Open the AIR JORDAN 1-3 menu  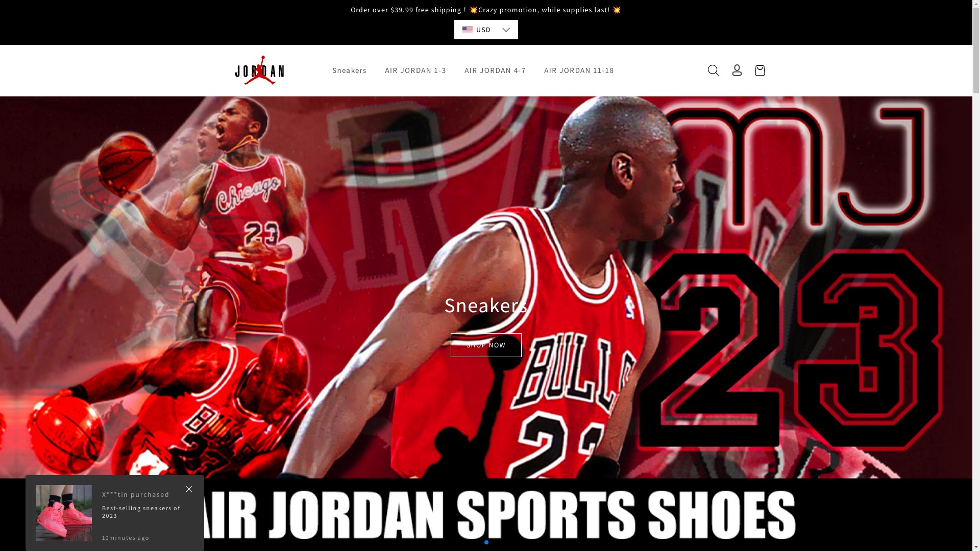pyautogui.click(x=415, y=70)
